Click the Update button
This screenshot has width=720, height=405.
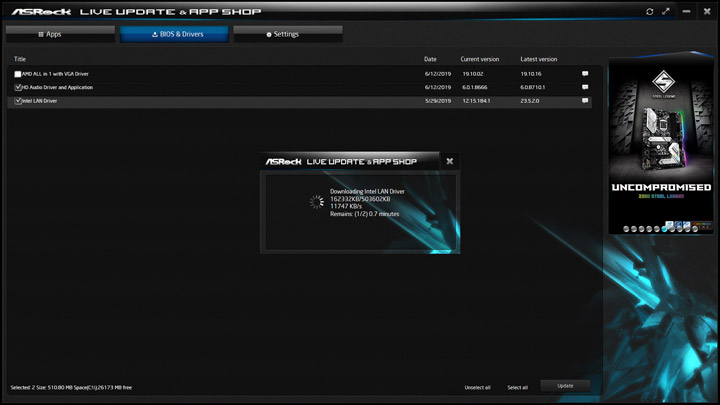click(x=565, y=386)
